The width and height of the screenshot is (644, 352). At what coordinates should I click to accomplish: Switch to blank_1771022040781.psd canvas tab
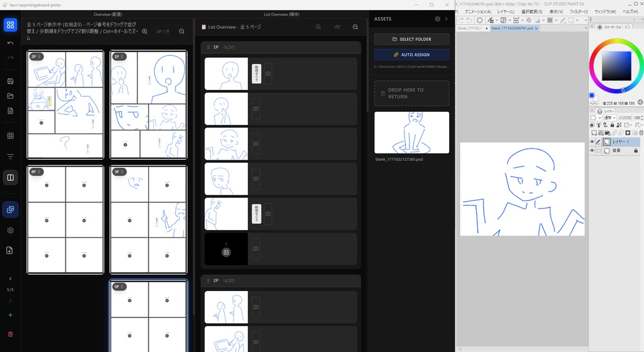point(512,28)
